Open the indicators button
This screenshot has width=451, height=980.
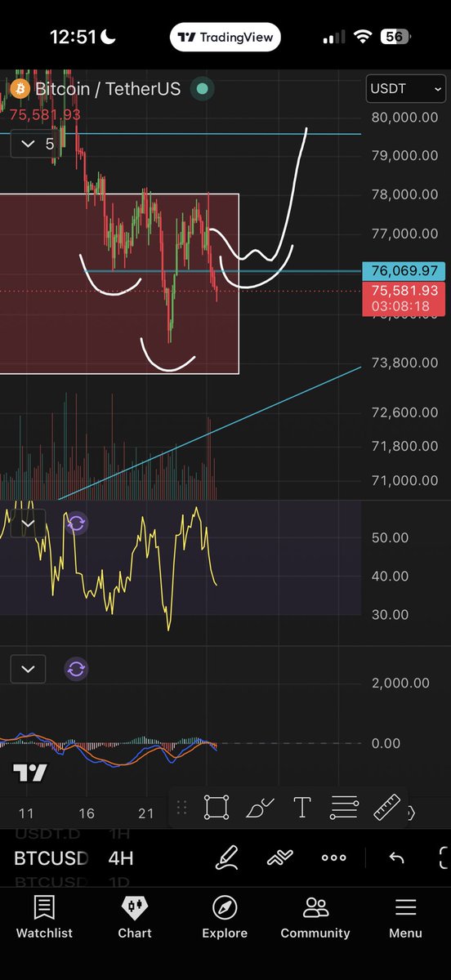[280, 857]
